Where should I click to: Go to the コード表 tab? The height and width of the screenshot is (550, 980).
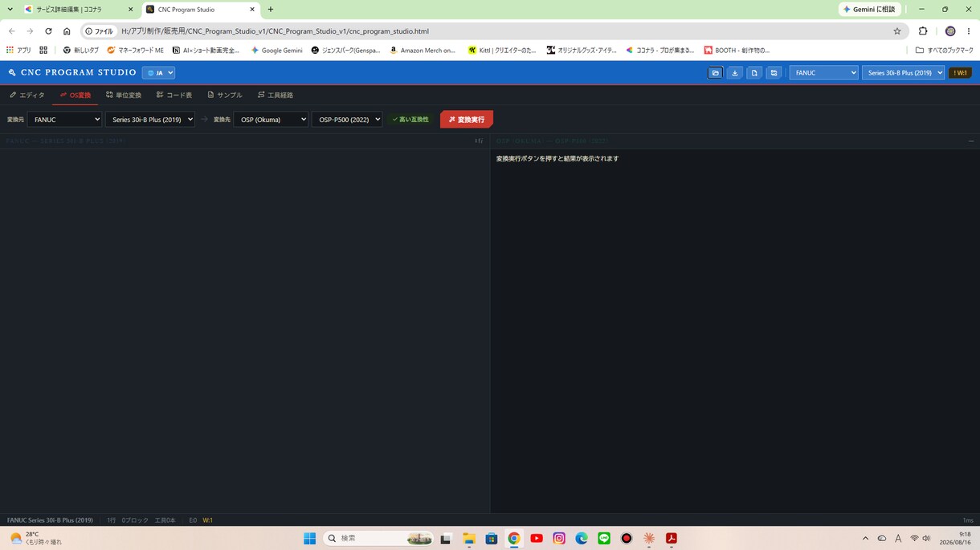point(174,95)
